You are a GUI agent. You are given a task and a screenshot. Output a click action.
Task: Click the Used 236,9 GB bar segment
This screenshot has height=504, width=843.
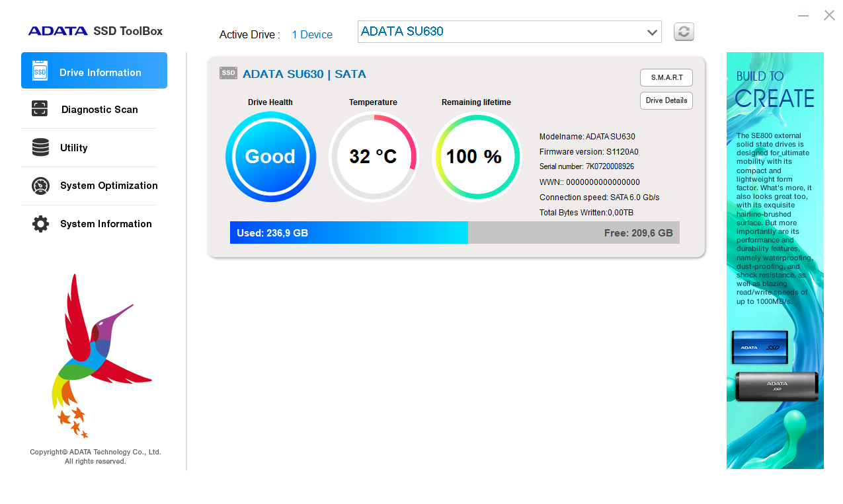[349, 233]
